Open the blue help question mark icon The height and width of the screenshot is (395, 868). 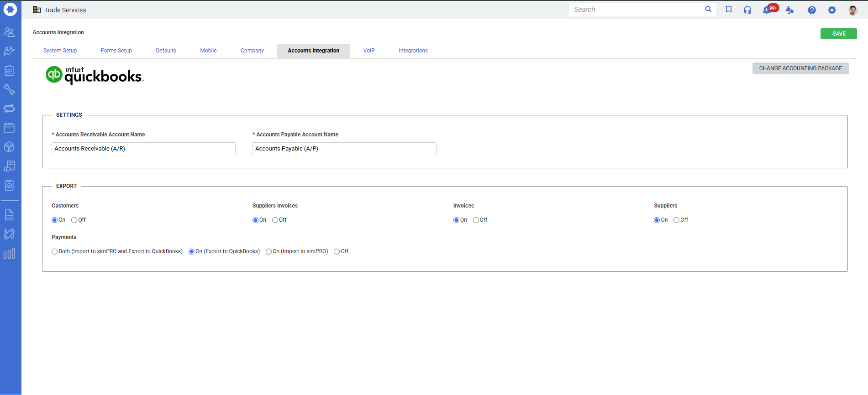pos(811,10)
